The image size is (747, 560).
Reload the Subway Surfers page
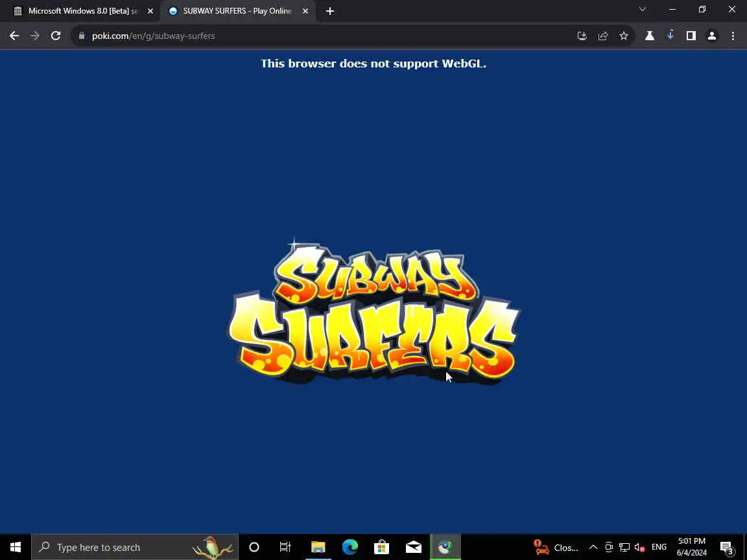click(x=56, y=36)
